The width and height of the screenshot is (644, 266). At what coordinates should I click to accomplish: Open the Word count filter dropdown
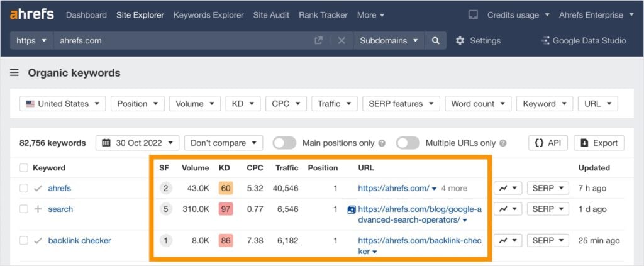tap(478, 103)
